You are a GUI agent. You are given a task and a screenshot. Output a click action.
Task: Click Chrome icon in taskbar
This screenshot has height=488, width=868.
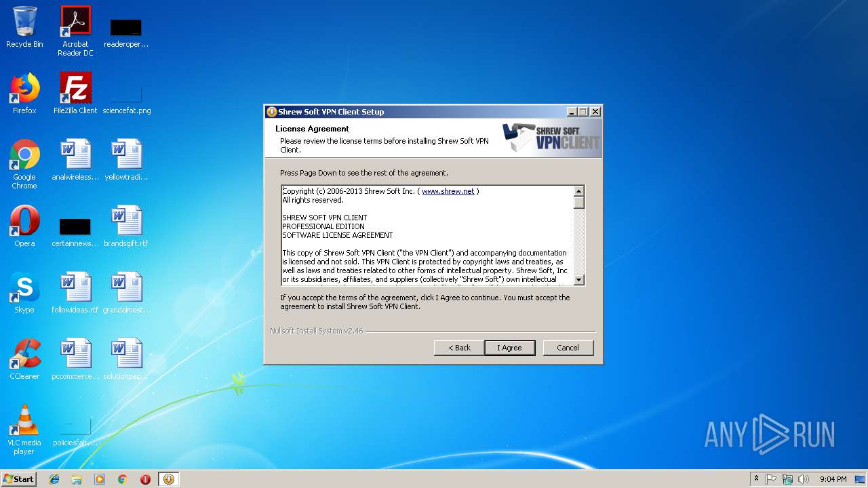click(x=123, y=479)
